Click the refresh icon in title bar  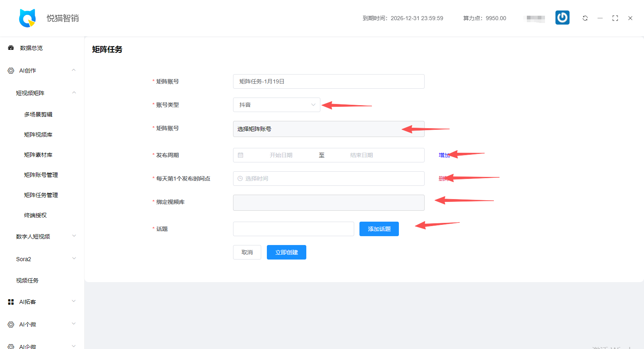(x=585, y=18)
